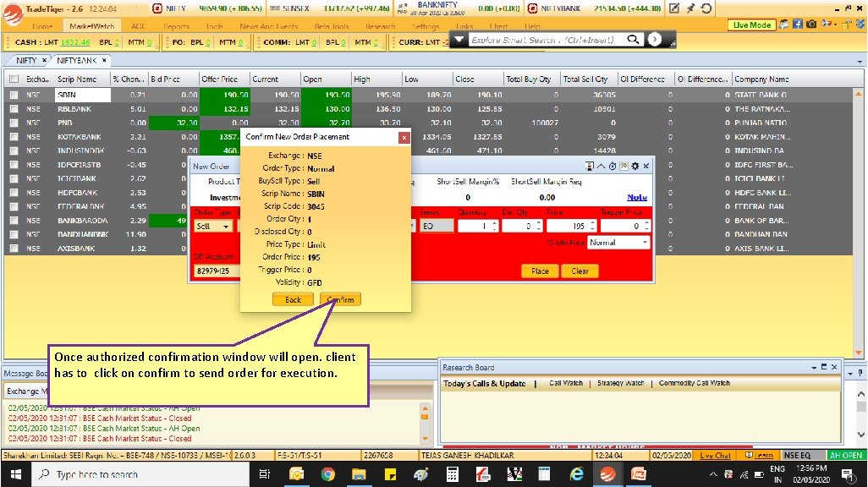Open the Reports menu
This screenshot has width=868, height=487.
coord(176,26)
